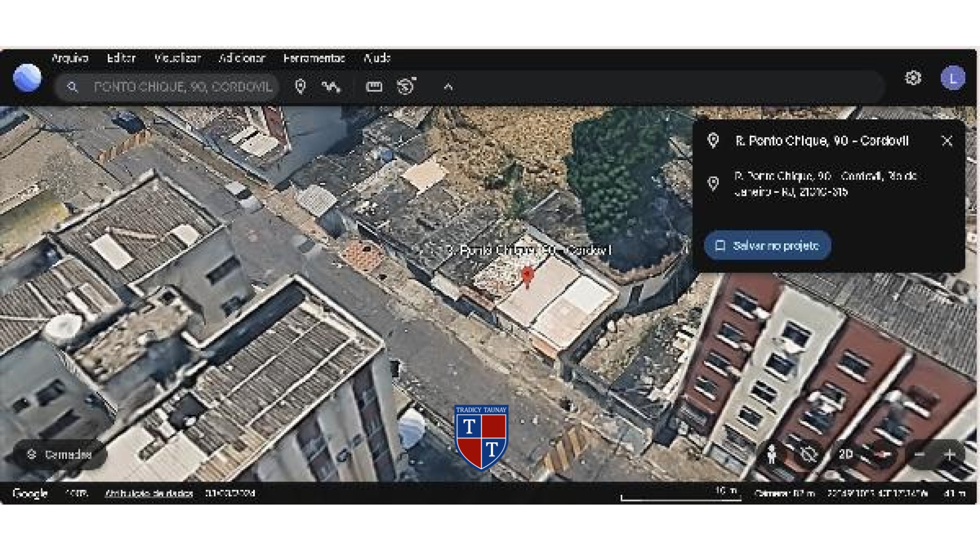The width and height of the screenshot is (980, 551).
Task: Collapse the toolbar with the up chevron
Action: pos(448,87)
